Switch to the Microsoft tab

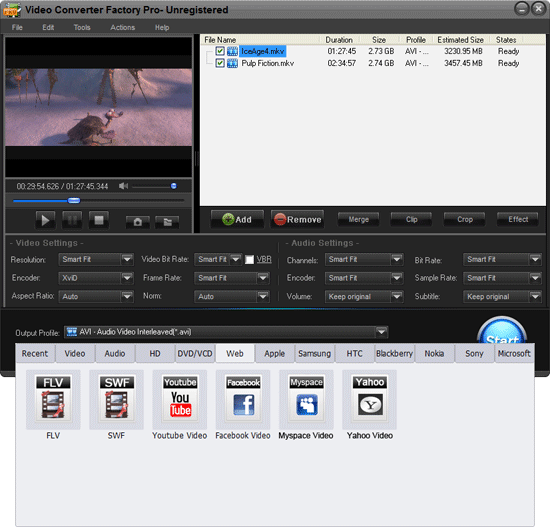pos(514,353)
